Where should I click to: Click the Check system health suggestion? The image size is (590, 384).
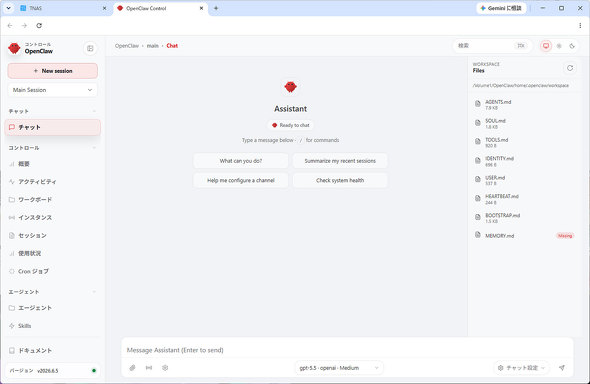tap(340, 180)
